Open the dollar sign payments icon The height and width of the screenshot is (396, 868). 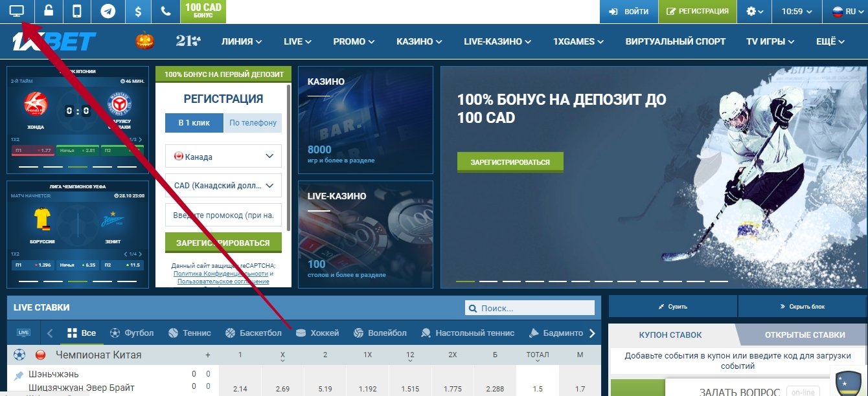(137, 11)
